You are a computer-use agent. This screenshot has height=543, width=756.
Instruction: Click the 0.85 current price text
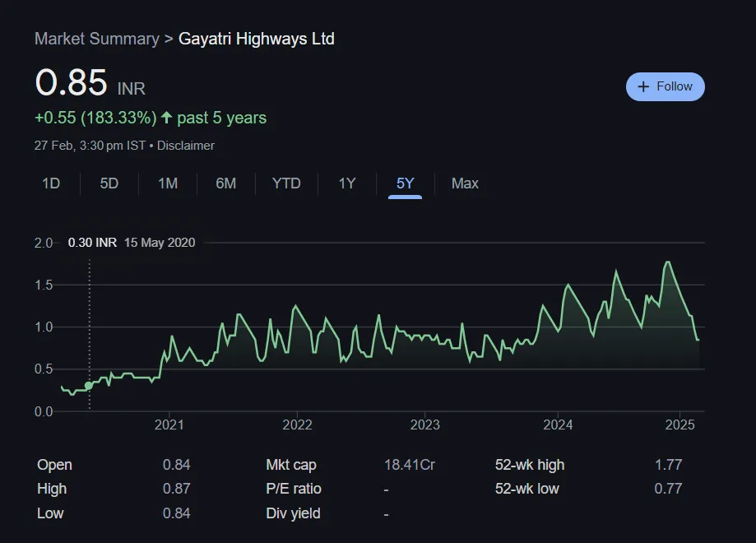[x=71, y=82]
